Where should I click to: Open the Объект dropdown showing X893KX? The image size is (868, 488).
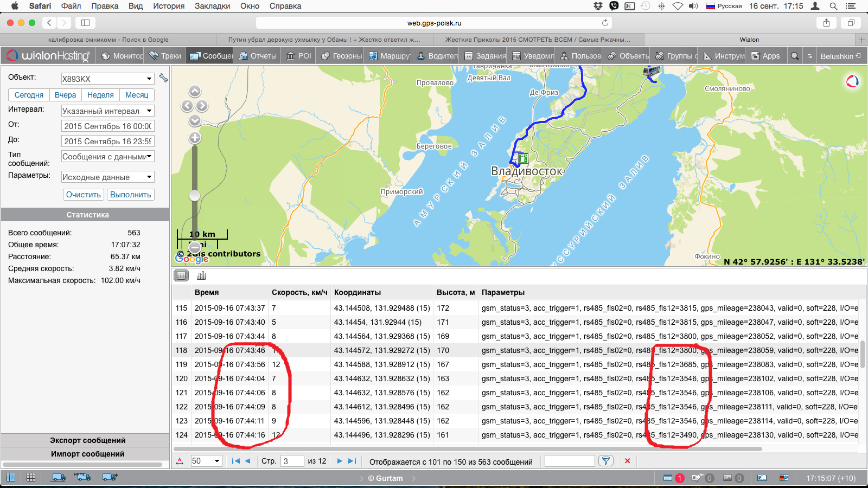click(x=107, y=79)
